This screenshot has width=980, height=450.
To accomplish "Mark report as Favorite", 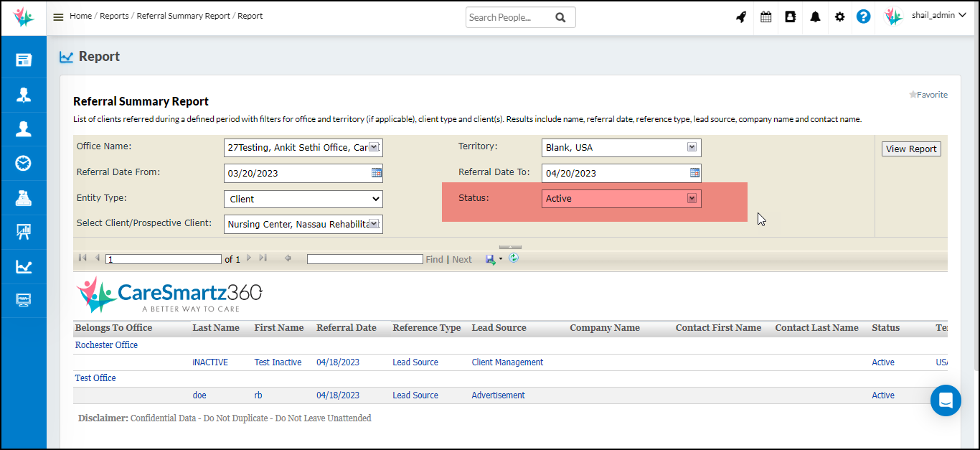I will (928, 95).
